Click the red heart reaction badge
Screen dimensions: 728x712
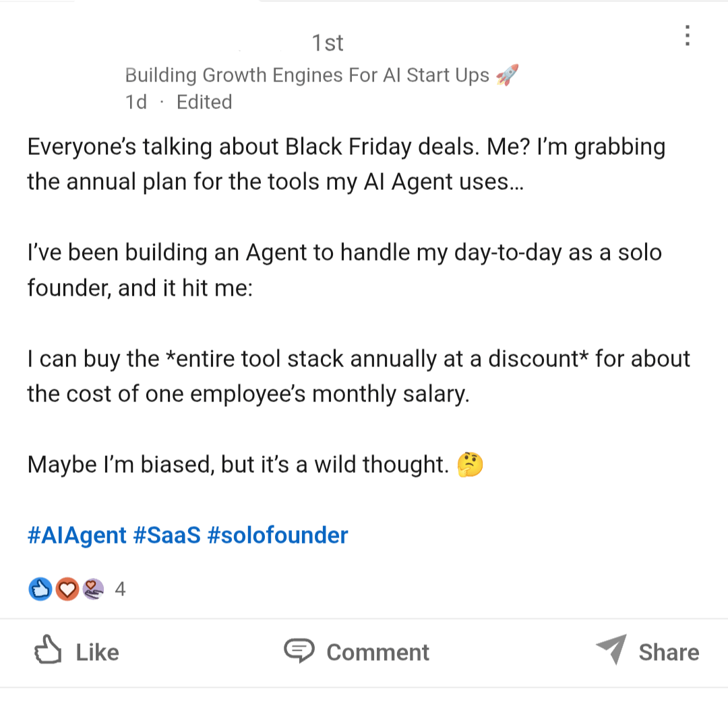pos(67,590)
